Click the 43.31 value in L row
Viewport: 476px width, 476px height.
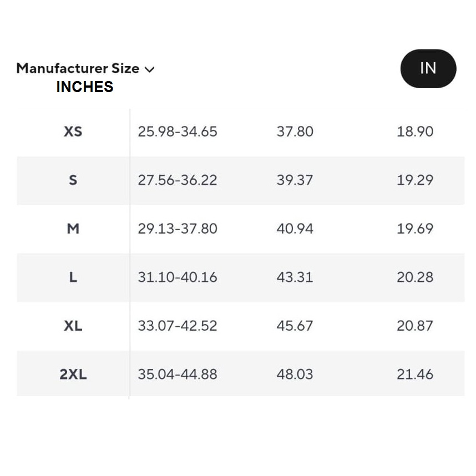(295, 277)
